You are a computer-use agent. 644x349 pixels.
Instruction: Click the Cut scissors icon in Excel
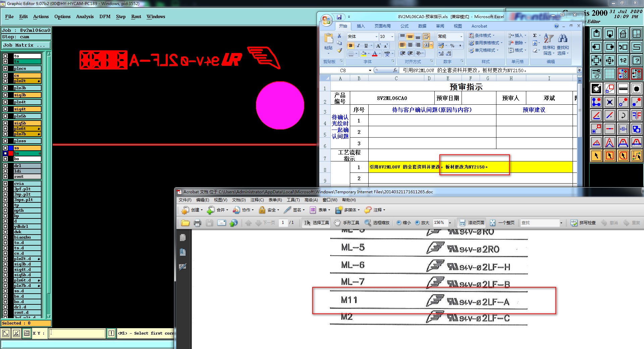(339, 36)
